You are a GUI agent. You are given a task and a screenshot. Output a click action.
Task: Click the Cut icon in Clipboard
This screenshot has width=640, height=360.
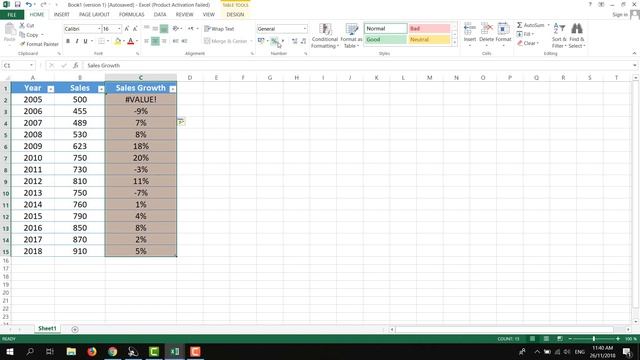pos(22,25)
